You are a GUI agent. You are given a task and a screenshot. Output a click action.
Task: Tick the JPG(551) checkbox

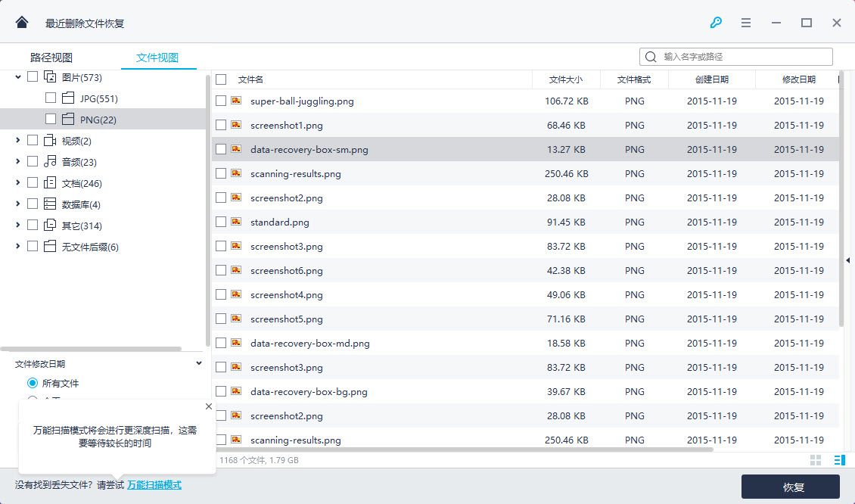click(51, 98)
